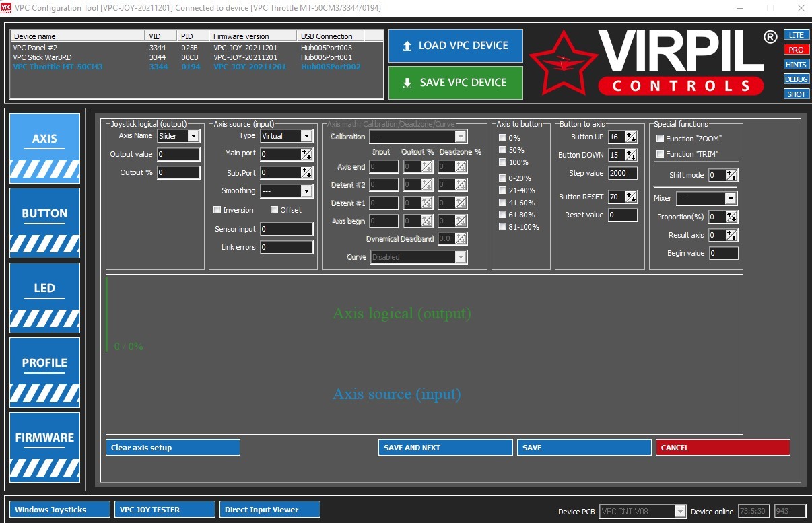Click SAVE AND NEXT button
This screenshot has height=523, width=812.
click(446, 448)
